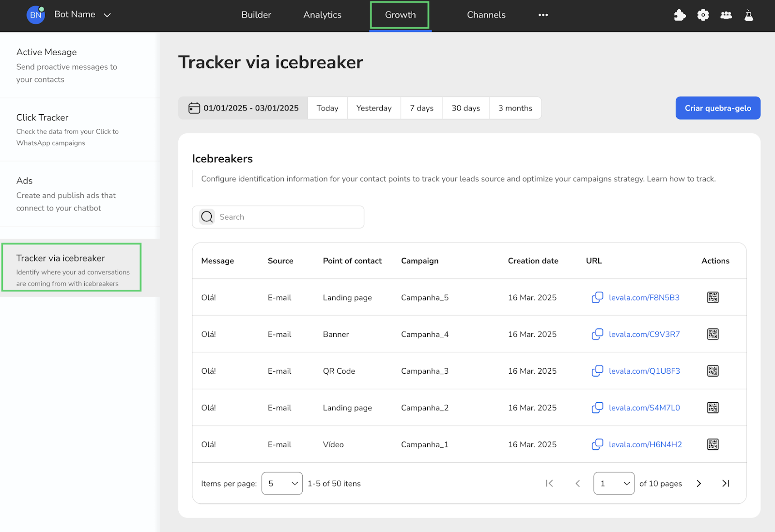Copy the levala.com/F8N5B3 URL

pos(597,297)
